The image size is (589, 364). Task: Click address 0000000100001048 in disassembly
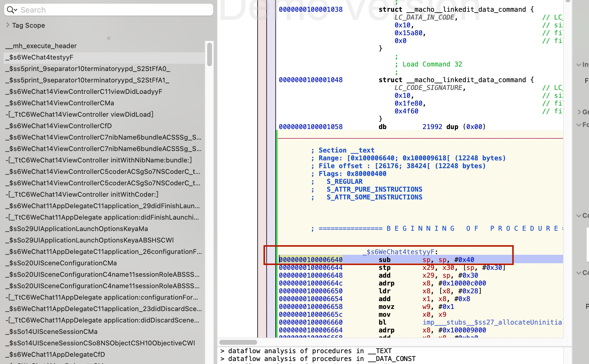click(x=310, y=80)
